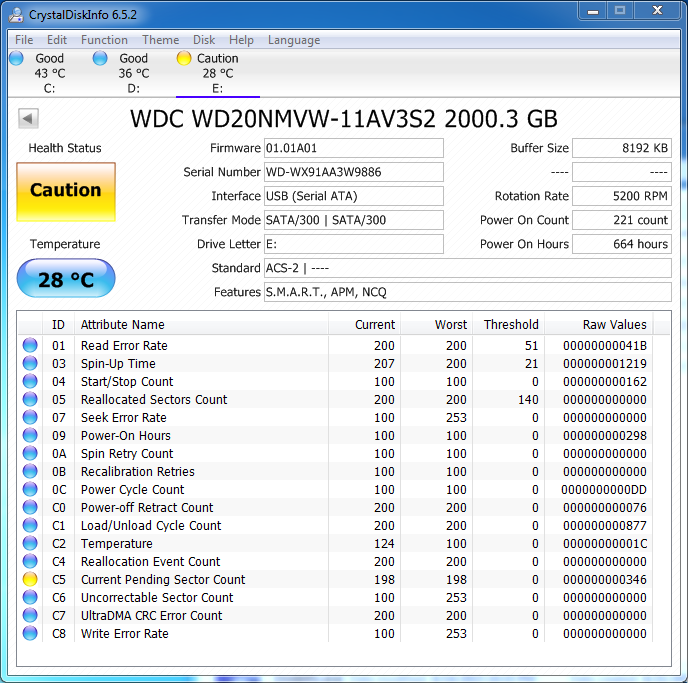Click the yellow status orb for drive E:

click(184, 58)
